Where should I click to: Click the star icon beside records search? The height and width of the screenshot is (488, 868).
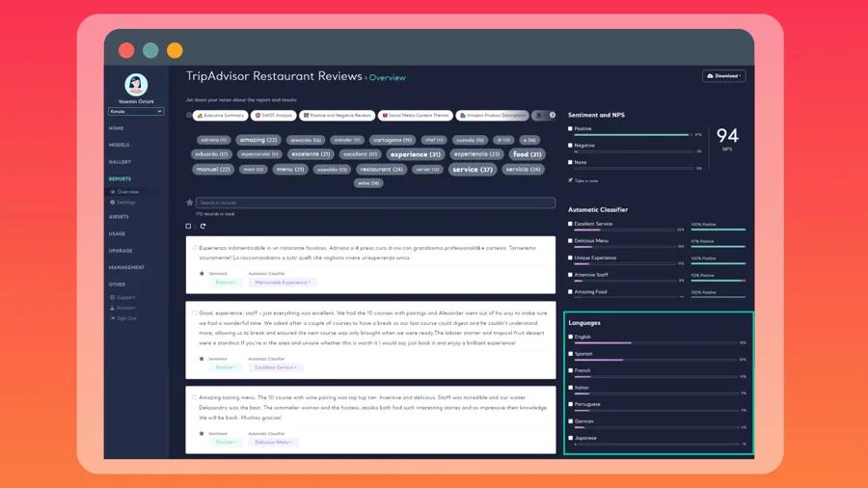tap(189, 203)
